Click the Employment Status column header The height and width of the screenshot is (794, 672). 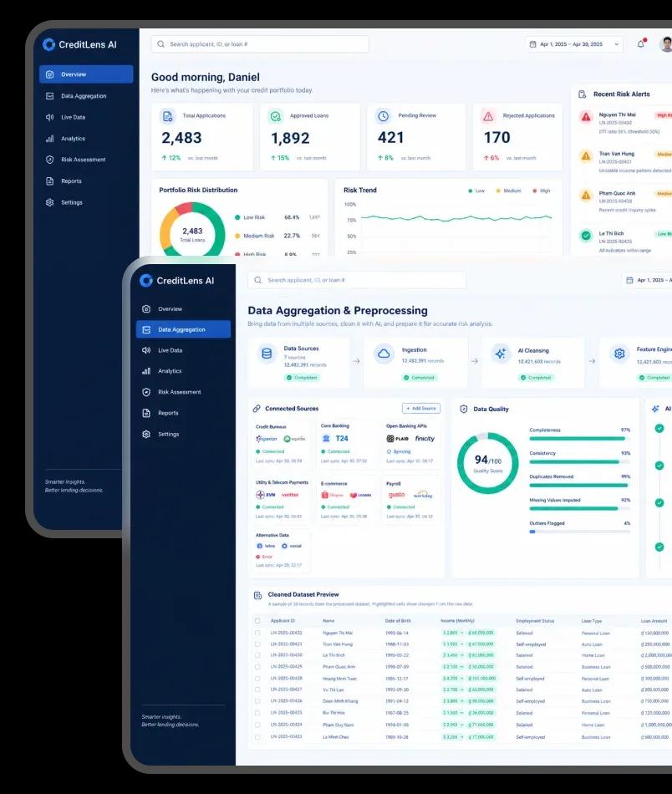pyautogui.click(x=535, y=621)
